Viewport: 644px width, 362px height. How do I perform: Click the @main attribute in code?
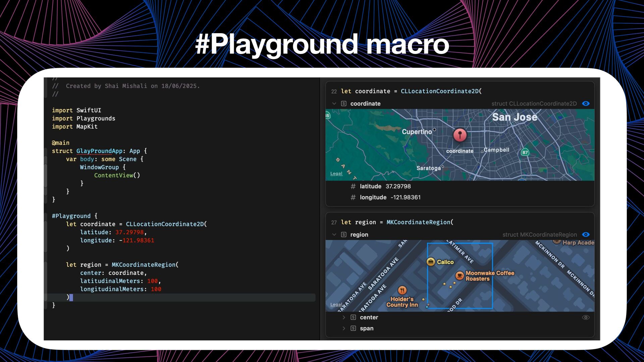pos(61,143)
